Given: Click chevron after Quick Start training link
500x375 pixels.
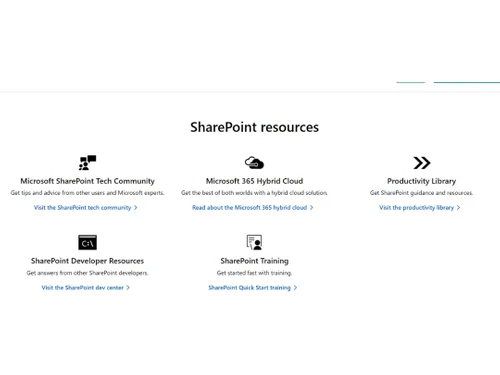Looking at the screenshot, I should (x=295, y=288).
